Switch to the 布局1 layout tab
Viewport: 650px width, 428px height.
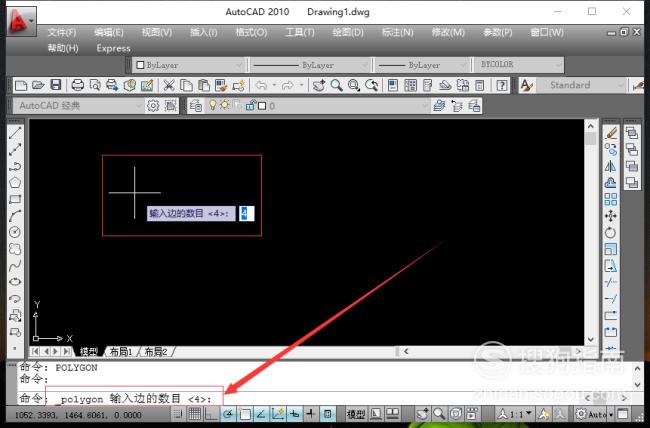click(121, 352)
